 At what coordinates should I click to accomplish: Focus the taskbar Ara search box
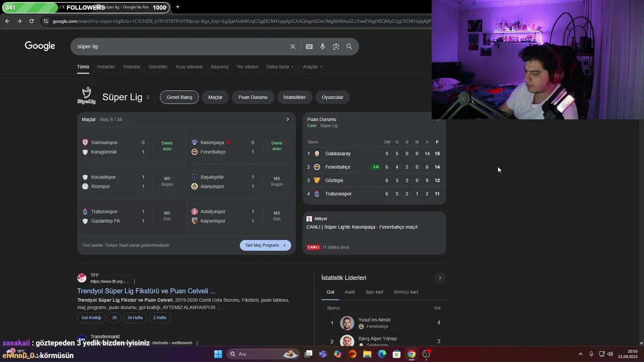tap(264, 354)
